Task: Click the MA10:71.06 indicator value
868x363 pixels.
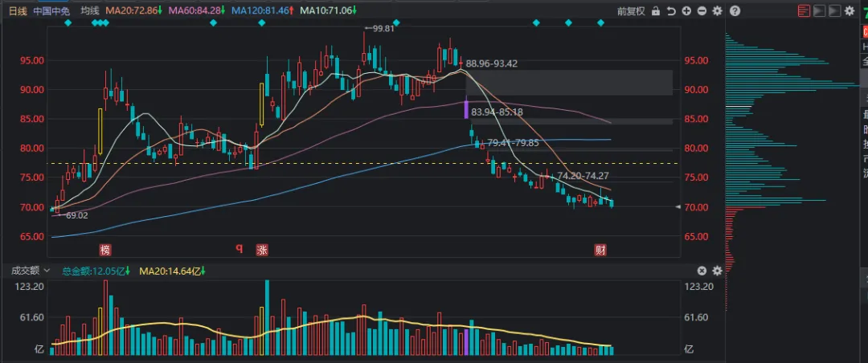Action: (328, 10)
